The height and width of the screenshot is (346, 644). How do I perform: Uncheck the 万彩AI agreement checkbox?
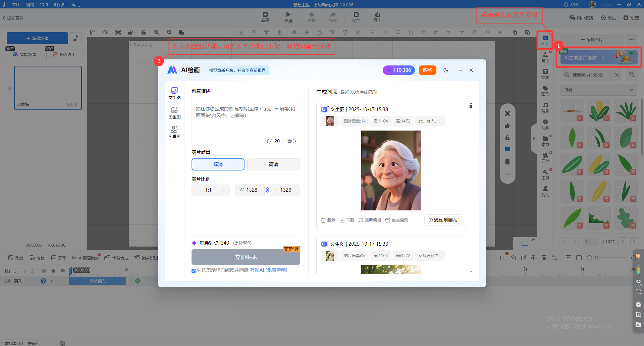(194, 271)
